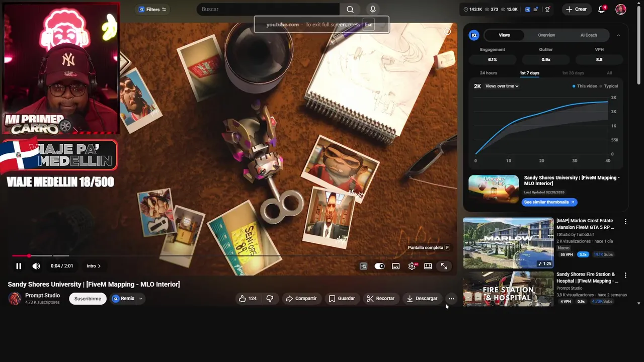Image resolution: width=644 pixels, height=362 pixels.
Task: Open the Views over time dropdown
Action: [502, 86]
